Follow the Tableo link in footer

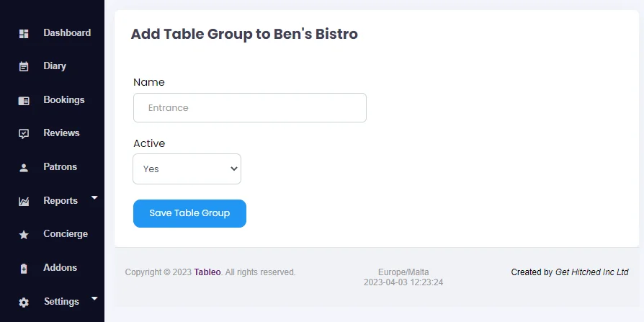pyautogui.click(x=207, y=272)
